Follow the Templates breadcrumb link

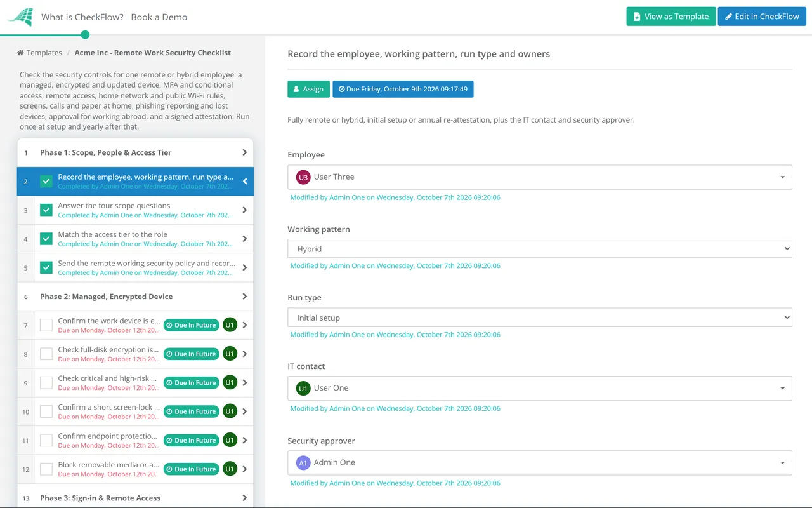[44, 53]
